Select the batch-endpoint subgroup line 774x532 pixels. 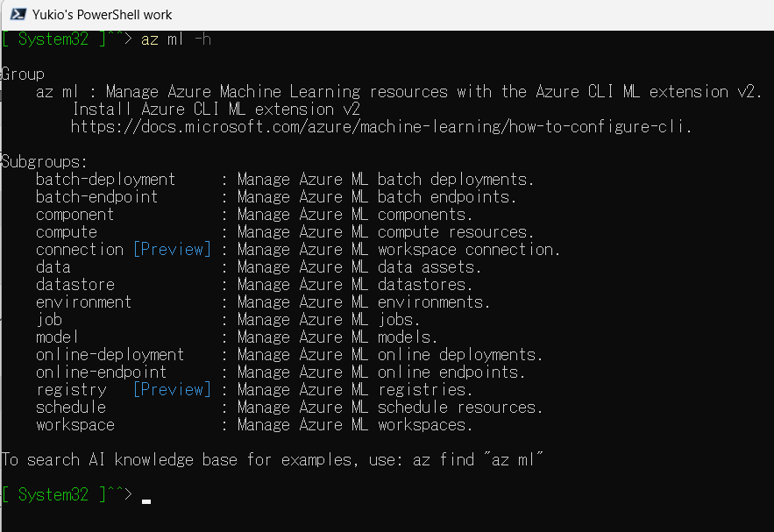[x=96, y=196]
